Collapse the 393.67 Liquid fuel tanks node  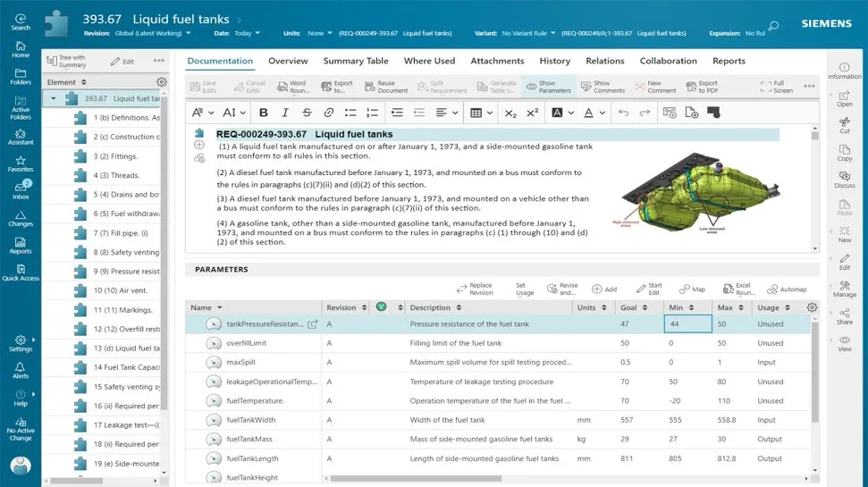[x=55, y=99]
